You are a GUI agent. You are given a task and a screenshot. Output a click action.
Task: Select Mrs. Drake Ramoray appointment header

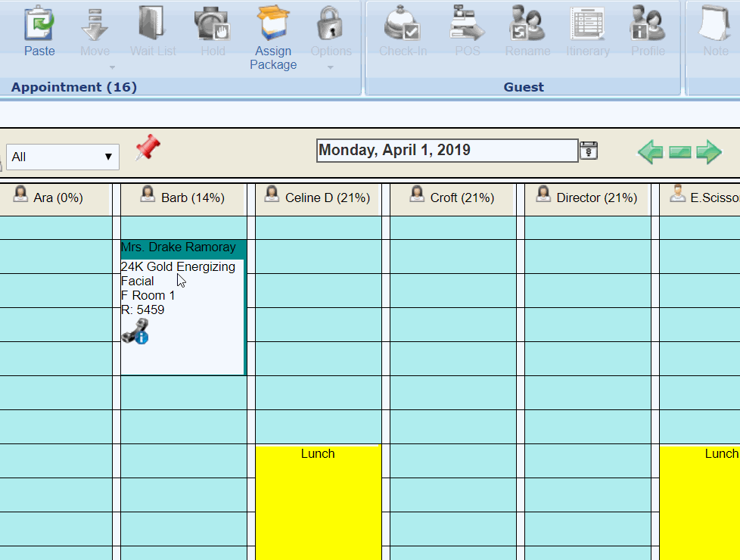click(183, 249)
